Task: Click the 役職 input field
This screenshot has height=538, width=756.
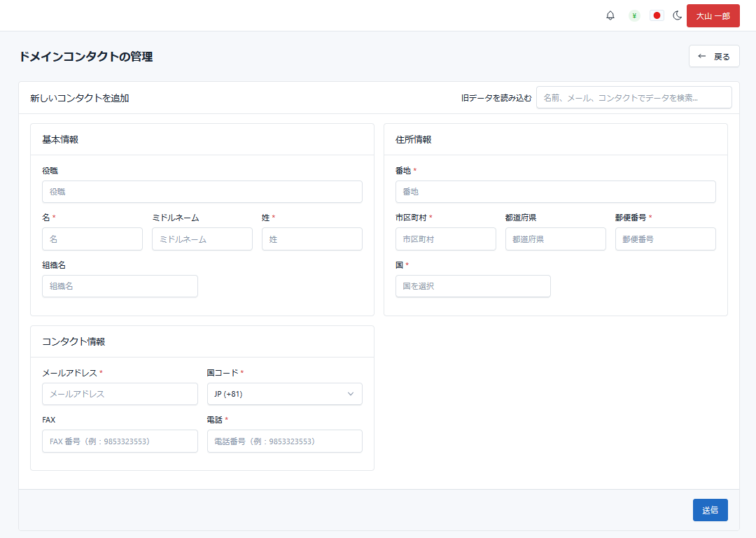Action: pyautogui.click(x=202, y=192)
